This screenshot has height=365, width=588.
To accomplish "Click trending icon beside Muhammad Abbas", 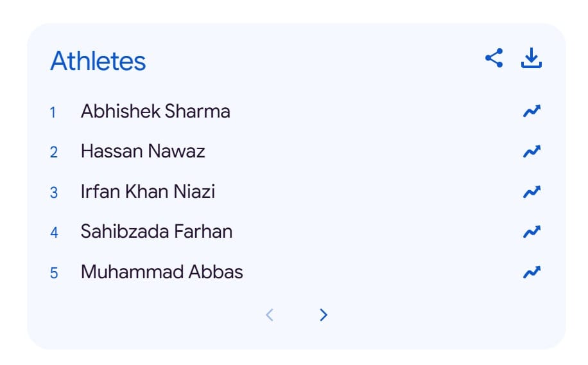I will (x=532, y=272).
